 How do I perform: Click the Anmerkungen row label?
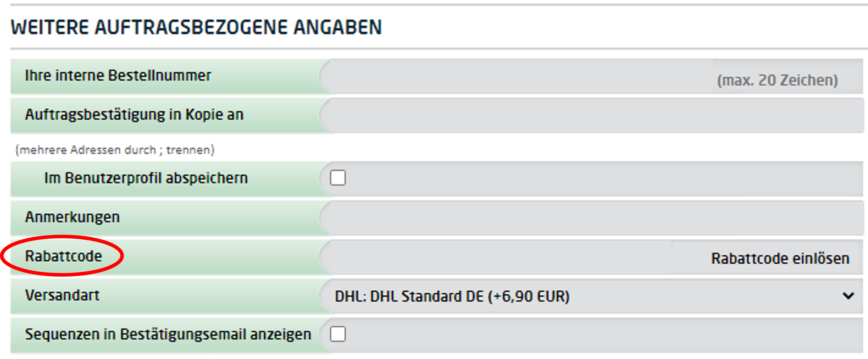[72, 217]
